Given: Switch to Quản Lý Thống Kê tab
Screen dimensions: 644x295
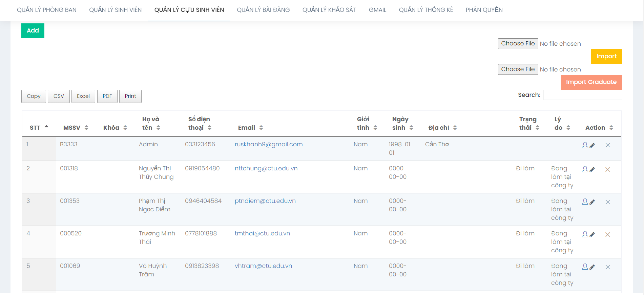Looking at the screenshot, I should click(426, 10).
